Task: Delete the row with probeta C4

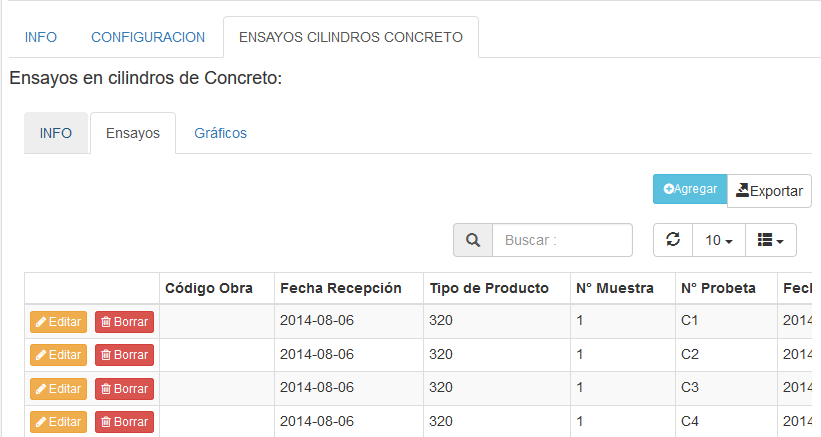Action: click(x=124, y=422)
